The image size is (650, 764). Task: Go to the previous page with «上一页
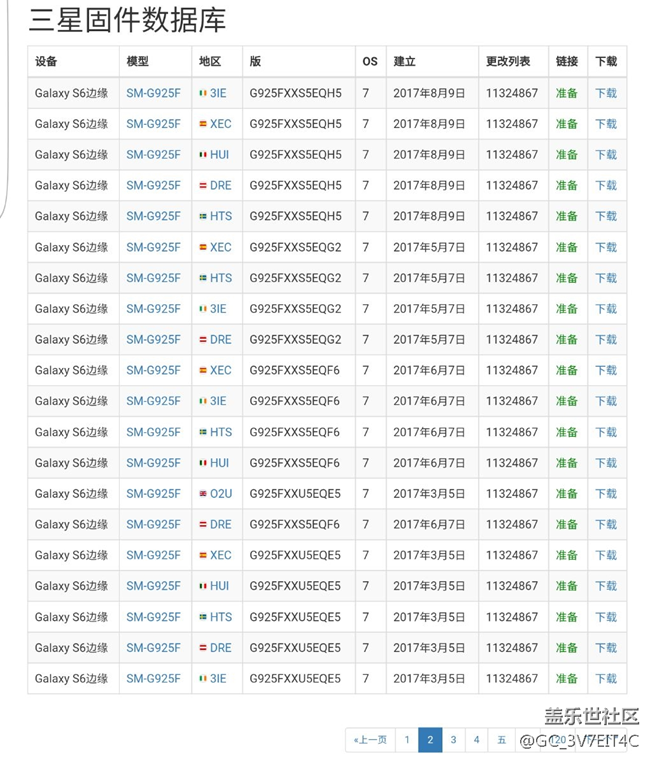coord(370,740)
